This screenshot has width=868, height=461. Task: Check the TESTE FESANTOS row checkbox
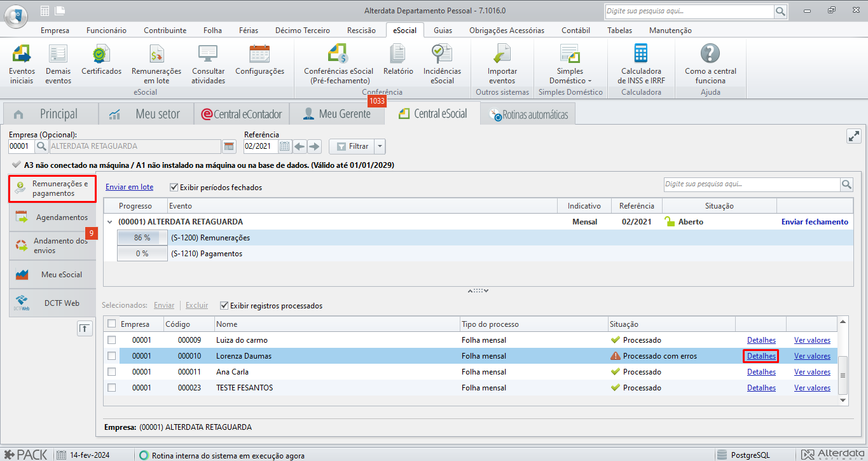112,388
